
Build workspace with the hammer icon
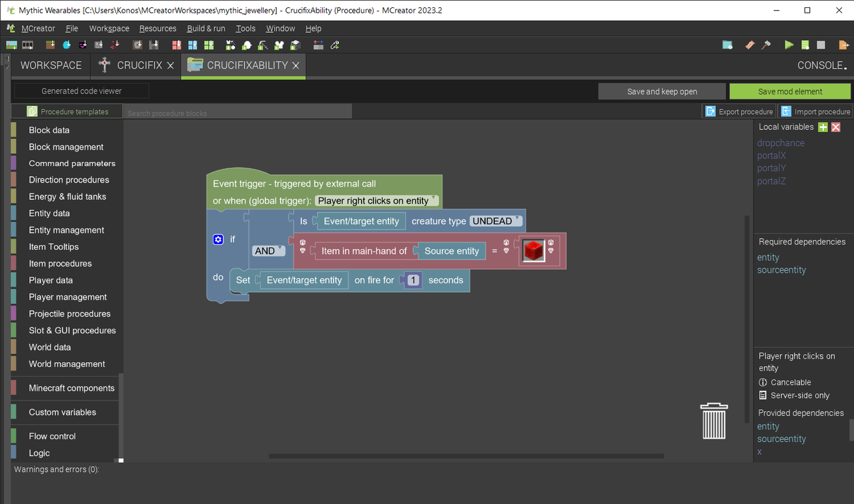pos(766,45)
